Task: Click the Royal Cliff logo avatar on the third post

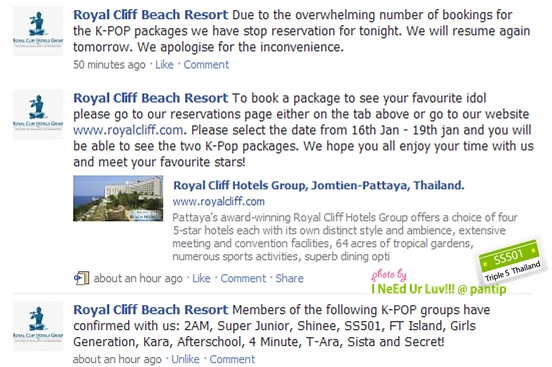Action: [38, 326]
